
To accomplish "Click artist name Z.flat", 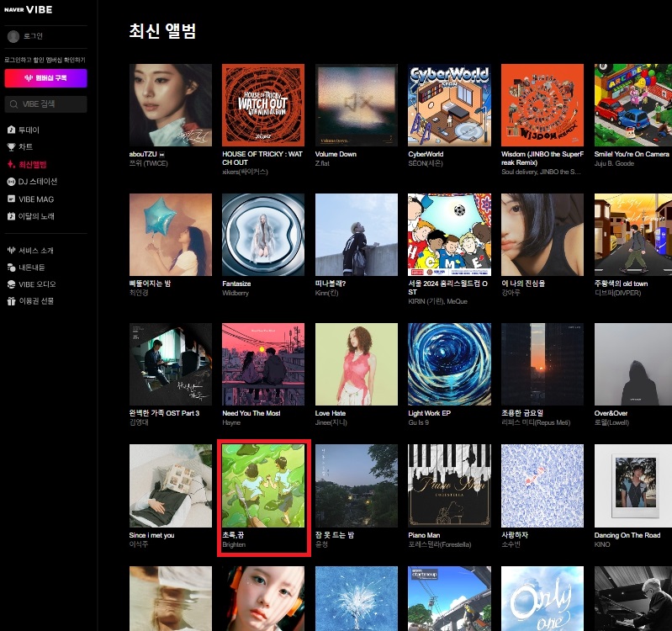I will point(322,163).
